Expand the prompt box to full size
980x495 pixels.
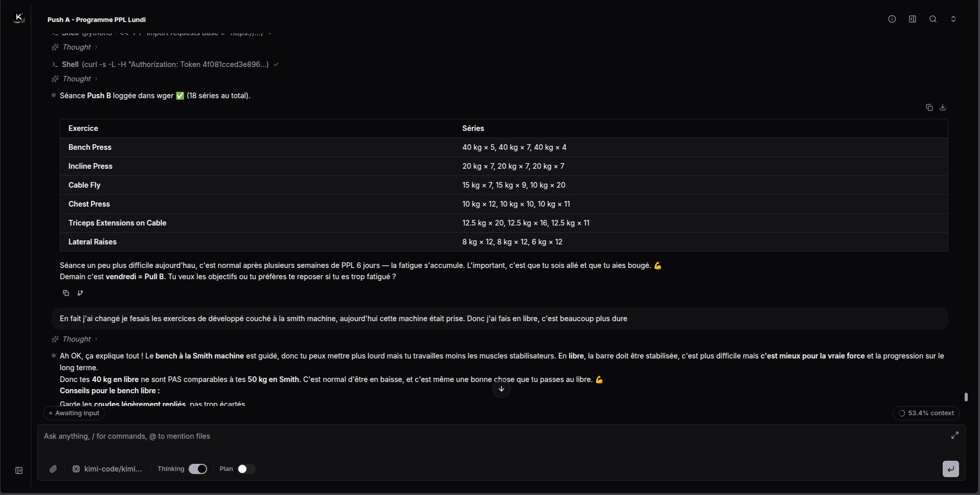(954, 435)
